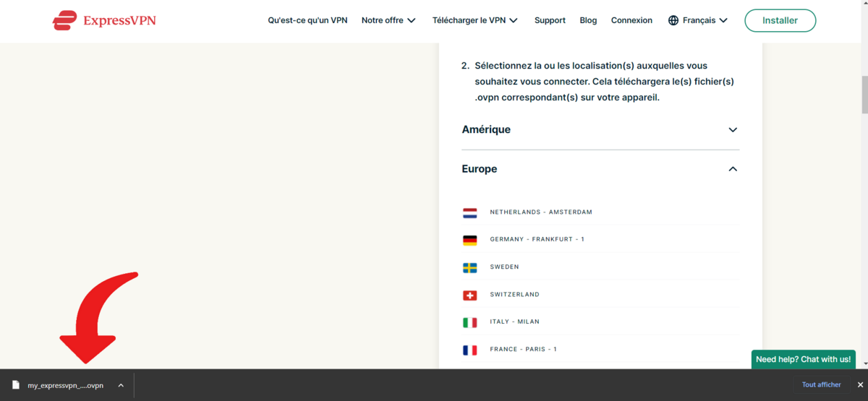Go to Connexion page

(x=631, y=20)
